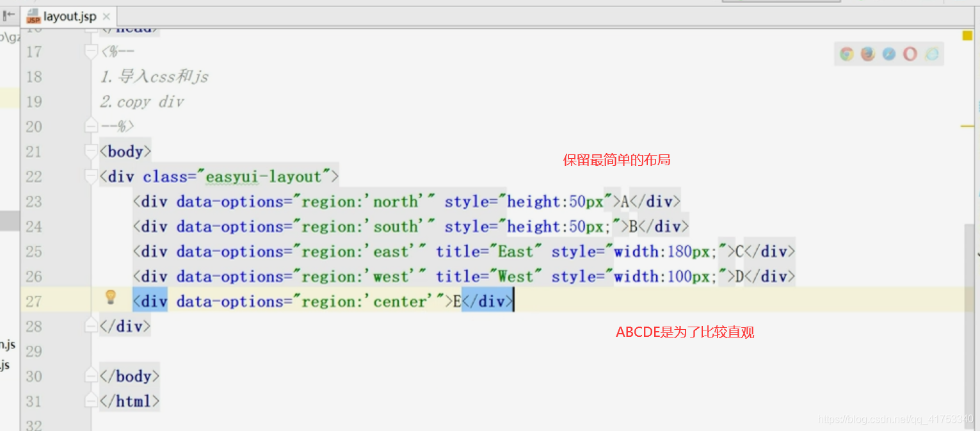This screenshot has height=431, width=980.
Task: Collapse closing html marker at line 31
Action: click(92, 401)
